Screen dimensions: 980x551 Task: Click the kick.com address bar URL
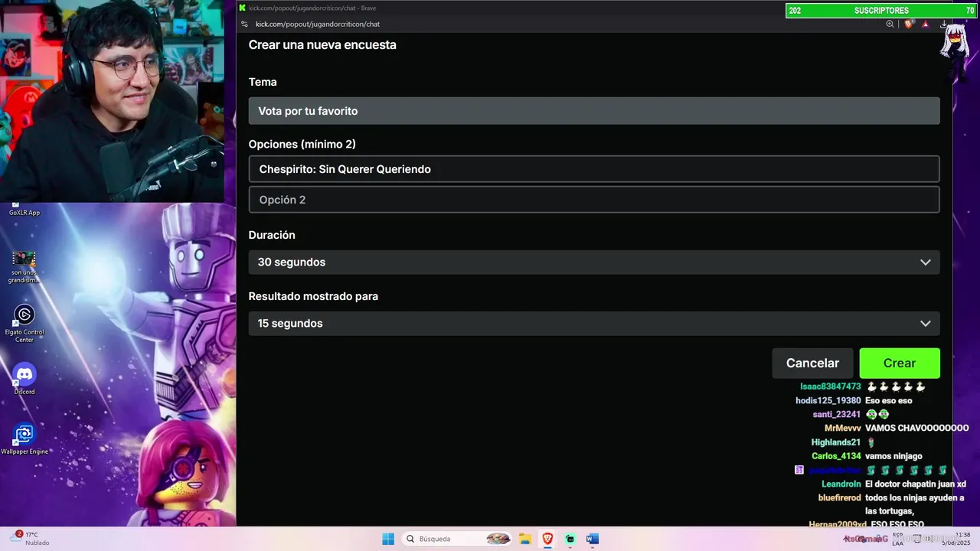pos(318,24)
